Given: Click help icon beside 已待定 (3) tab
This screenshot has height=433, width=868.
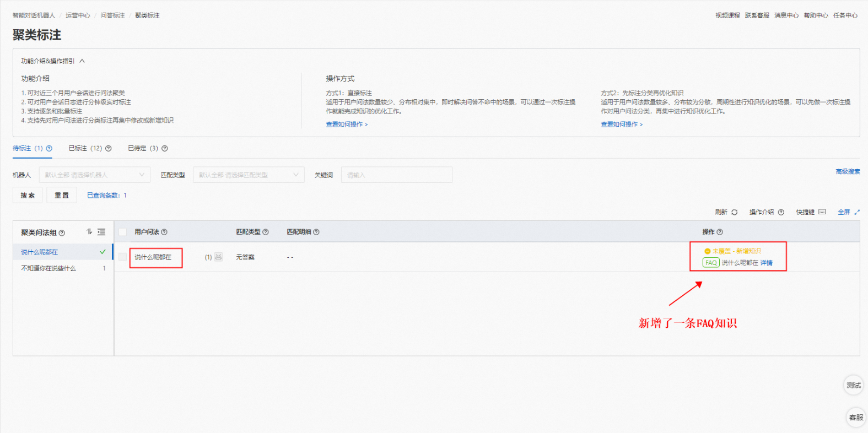Looking at the screenshot, I should 165,148.
